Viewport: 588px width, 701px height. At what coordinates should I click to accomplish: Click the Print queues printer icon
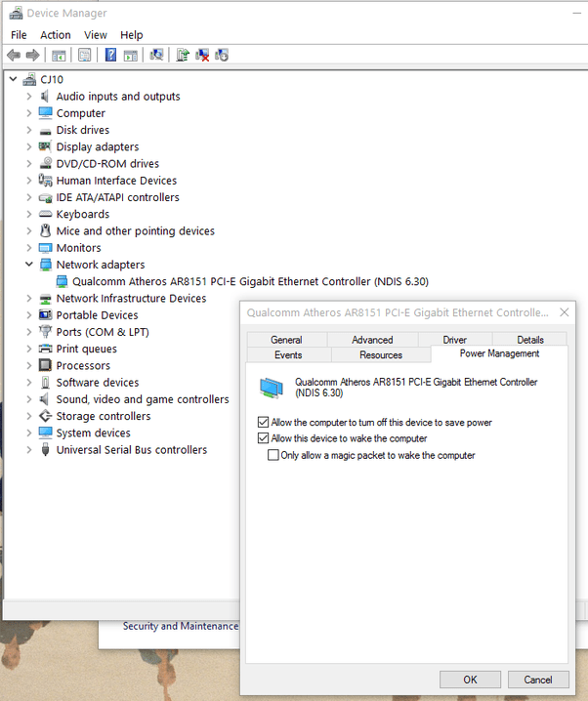point(45,349)
